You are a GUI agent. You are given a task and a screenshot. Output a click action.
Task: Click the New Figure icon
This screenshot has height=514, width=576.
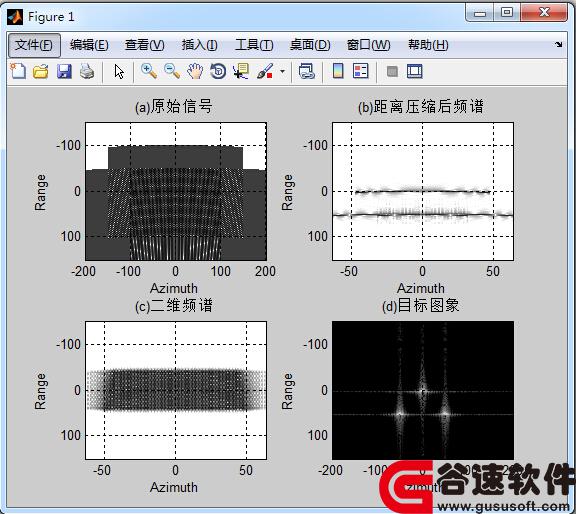(x=18, y=71)
